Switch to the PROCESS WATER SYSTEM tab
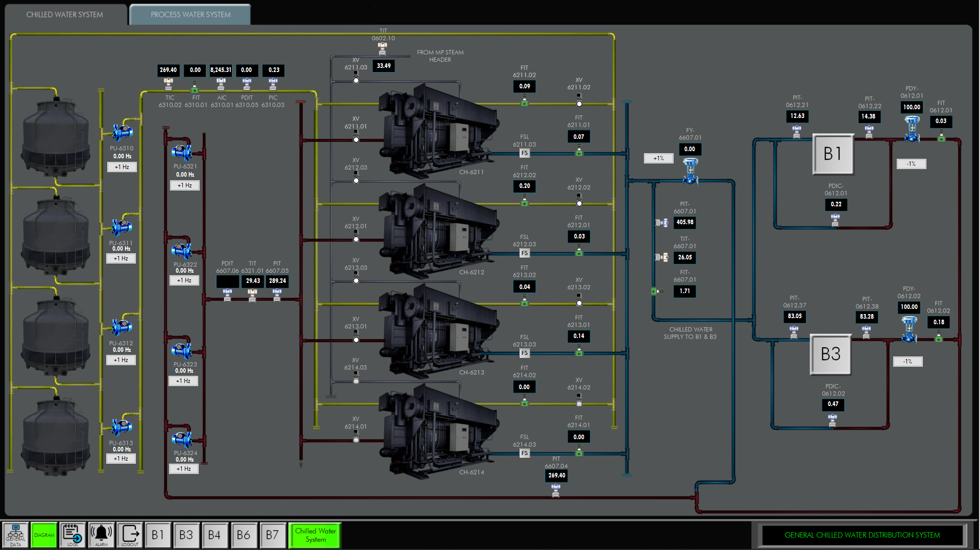980x550 pixels. click(189, 14)
